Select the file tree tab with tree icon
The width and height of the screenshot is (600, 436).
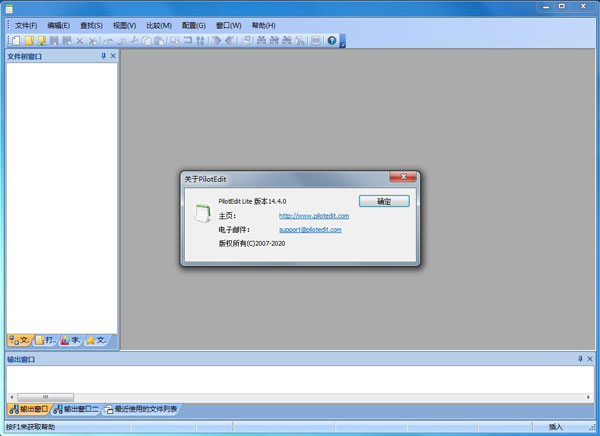(19, 340)
